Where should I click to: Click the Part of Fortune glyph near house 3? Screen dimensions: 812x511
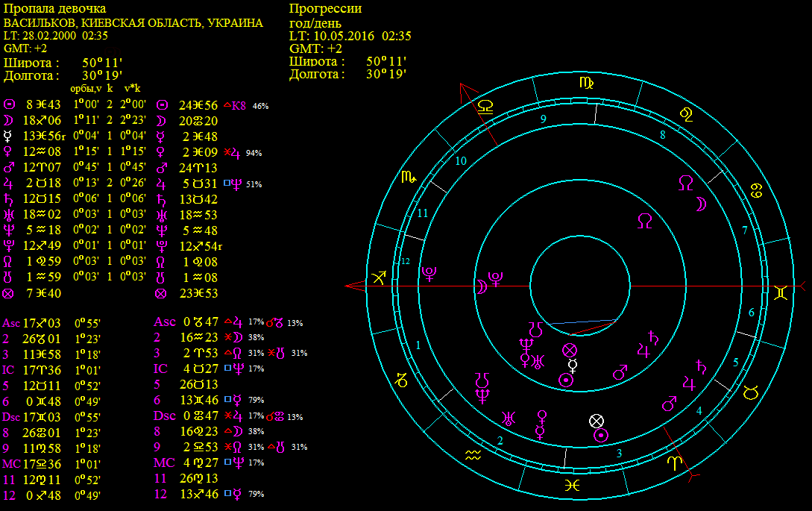click(x=597, y=421)
